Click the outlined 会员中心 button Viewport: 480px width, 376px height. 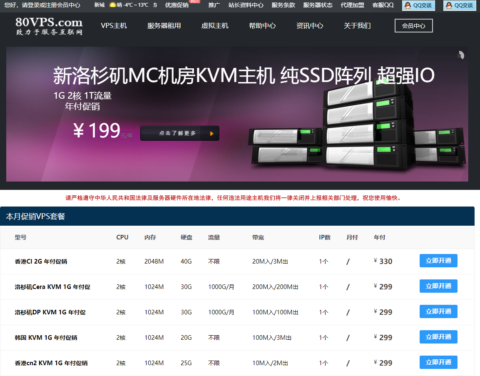(414, 26)
